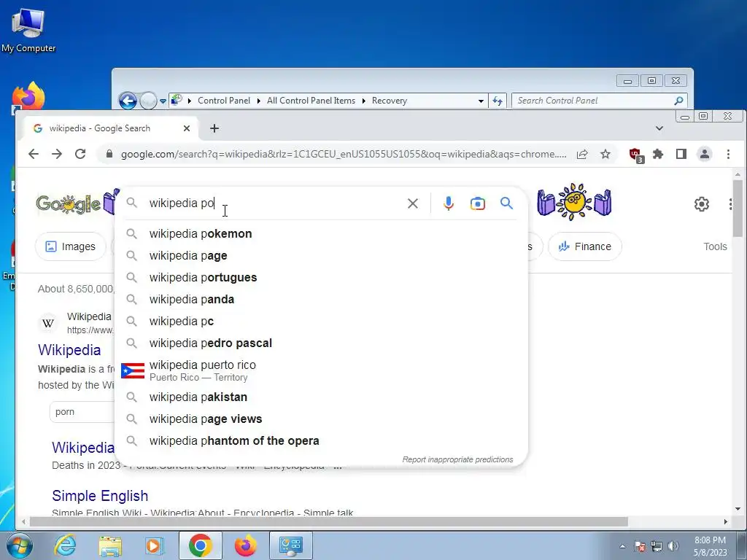Bookmark this tab with the star icon

pos(605,154)
